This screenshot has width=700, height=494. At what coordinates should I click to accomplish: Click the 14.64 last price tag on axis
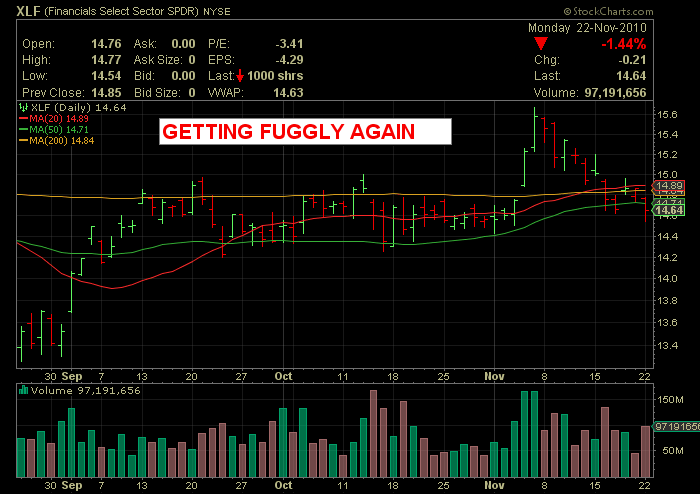pyautogui.click(x=667, y=210)
